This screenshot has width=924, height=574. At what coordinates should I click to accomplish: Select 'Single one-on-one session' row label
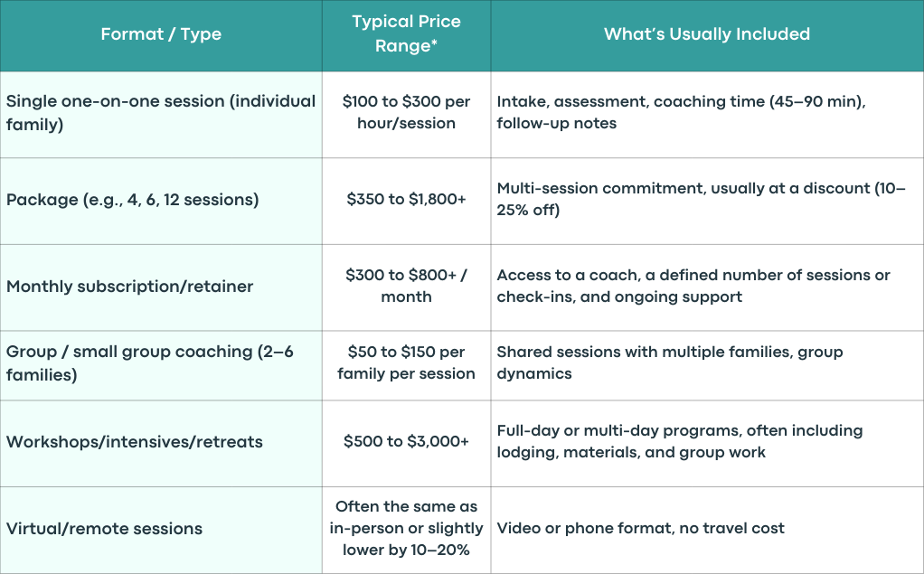pyautogui.click(x=161, y=115)
